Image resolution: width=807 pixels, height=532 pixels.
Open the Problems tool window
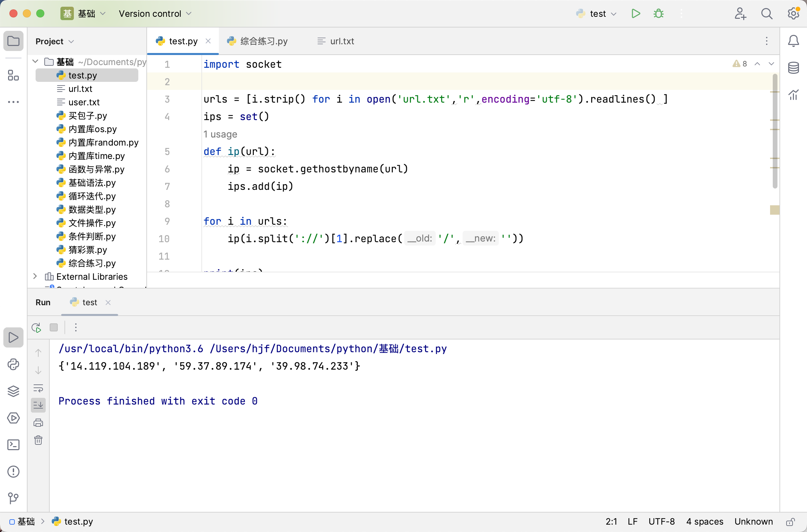(13, 472)
